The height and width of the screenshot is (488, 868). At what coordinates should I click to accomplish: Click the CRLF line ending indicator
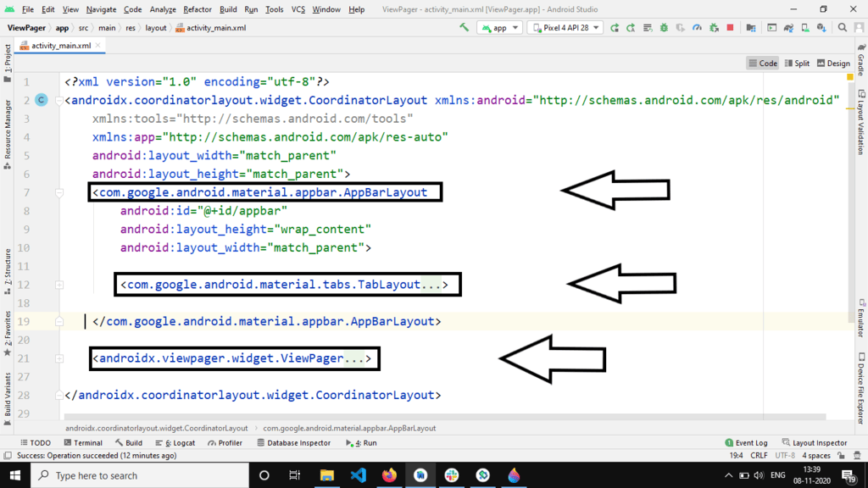(x=759, y=455)
